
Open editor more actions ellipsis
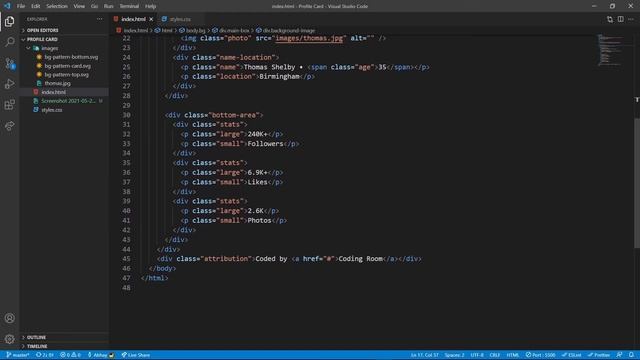(631, 19)
